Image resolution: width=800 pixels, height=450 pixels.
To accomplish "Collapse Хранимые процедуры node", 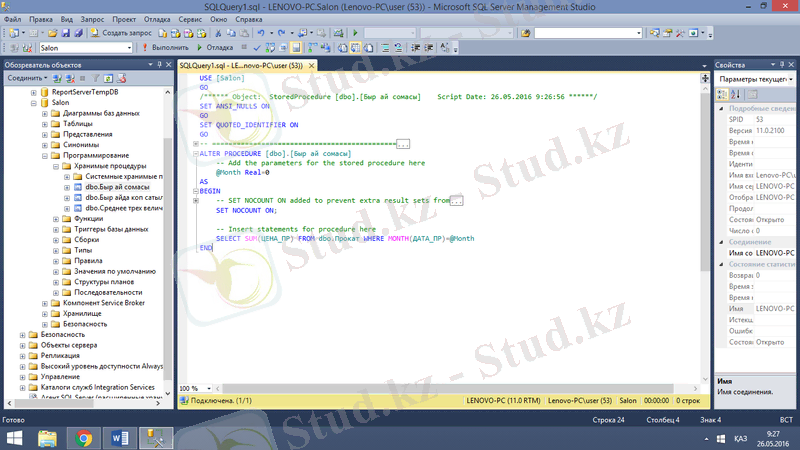I will pos(56,166).
